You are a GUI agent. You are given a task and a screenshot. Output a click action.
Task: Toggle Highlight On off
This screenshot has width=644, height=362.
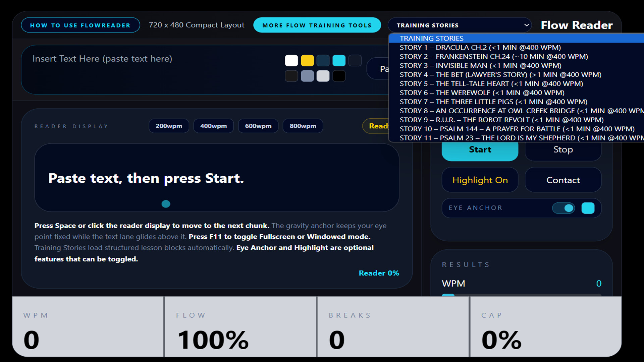coord(480,180)
